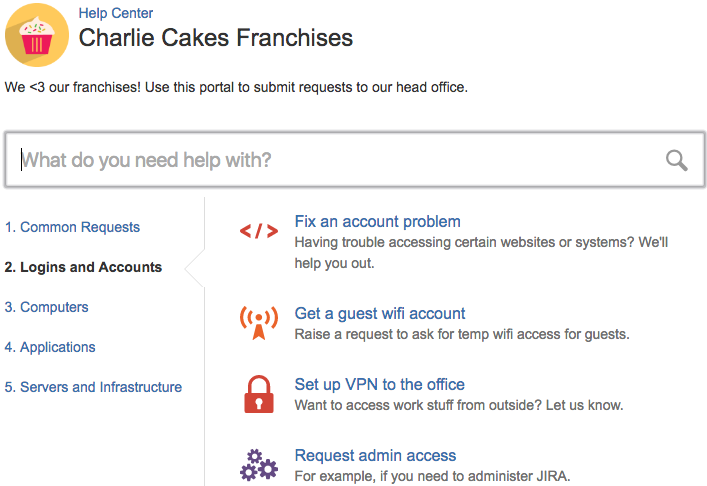Screen dimensions: 707x486
Task: Select the Logins and Accounts category
Action: (83, 267)
